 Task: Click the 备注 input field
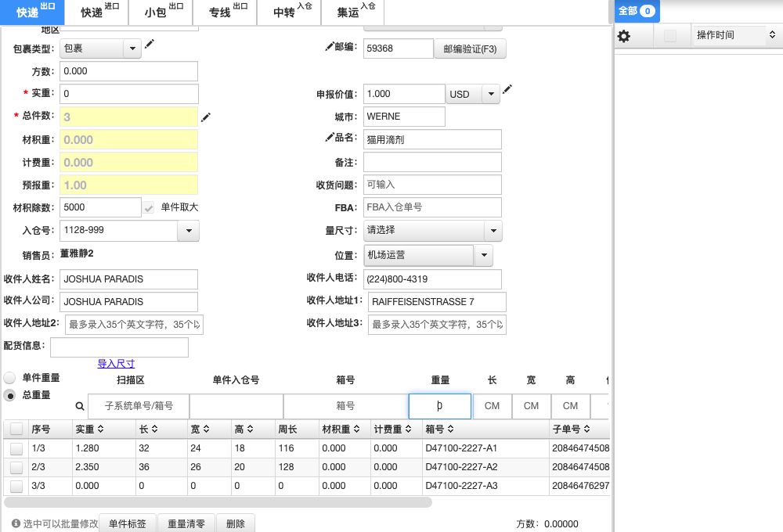coord(432,162)
